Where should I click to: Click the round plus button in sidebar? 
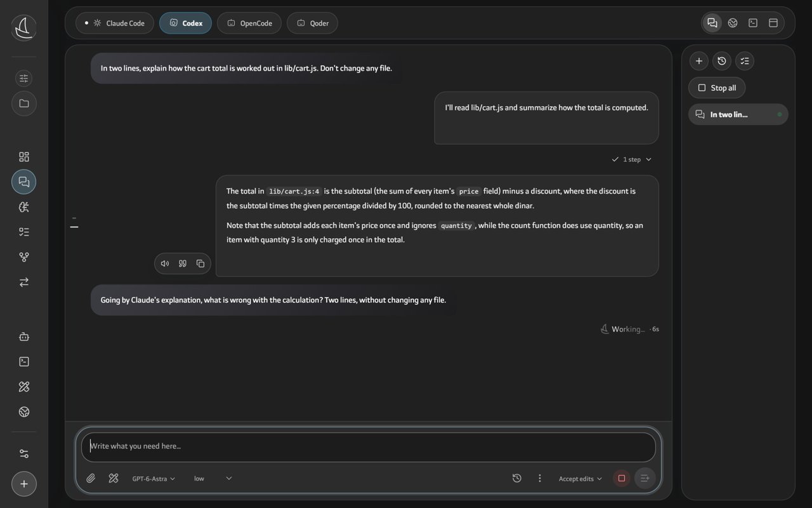pos(24,484)
